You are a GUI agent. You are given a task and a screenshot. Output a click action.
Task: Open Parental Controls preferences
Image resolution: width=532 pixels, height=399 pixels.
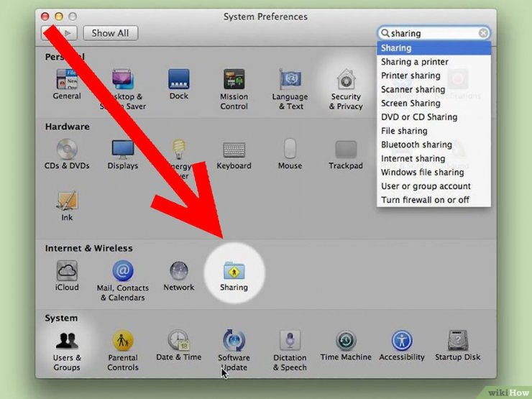123,341
